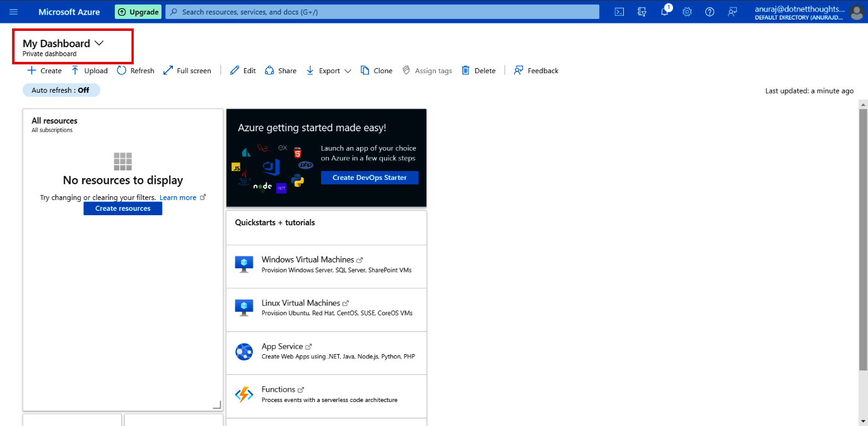Open the account avatar menu
Image resolution: width=868 pixels, height=426 pixels.
856,12
